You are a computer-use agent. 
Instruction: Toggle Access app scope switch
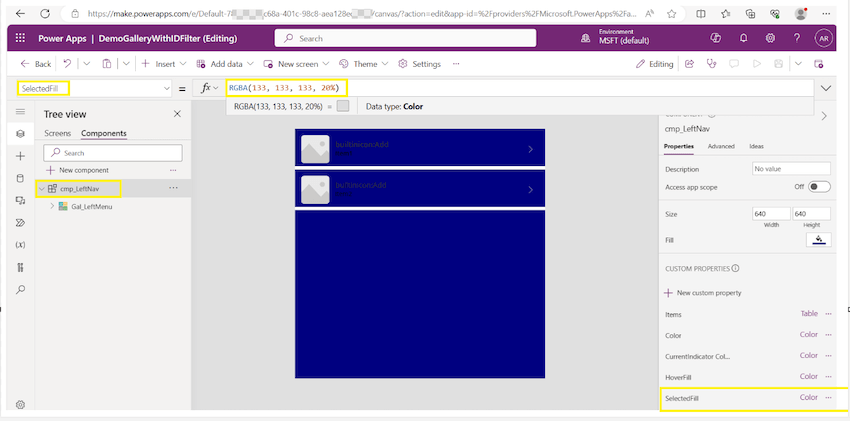tap(819, 186)
